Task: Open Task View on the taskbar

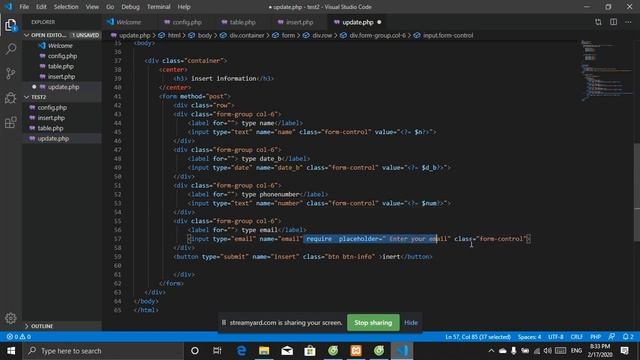Action: pos(217,351)
